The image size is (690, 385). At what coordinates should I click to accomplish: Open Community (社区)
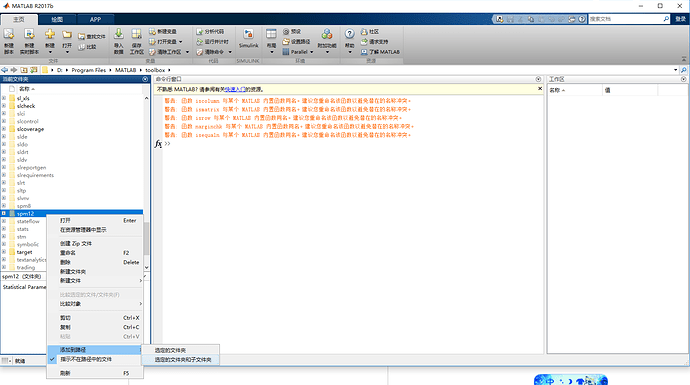pyautogui.click(x=370, y=32)
